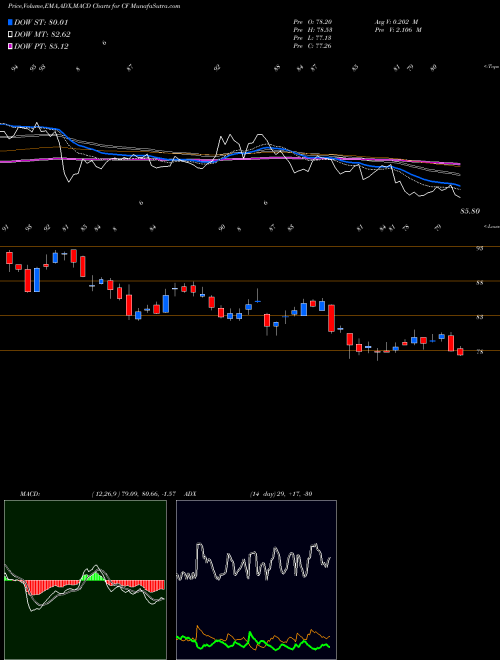Select the 'DOW ST: 80.01' legend label
This screenshot has height=660, width=500.
click(x=41, y=22)
